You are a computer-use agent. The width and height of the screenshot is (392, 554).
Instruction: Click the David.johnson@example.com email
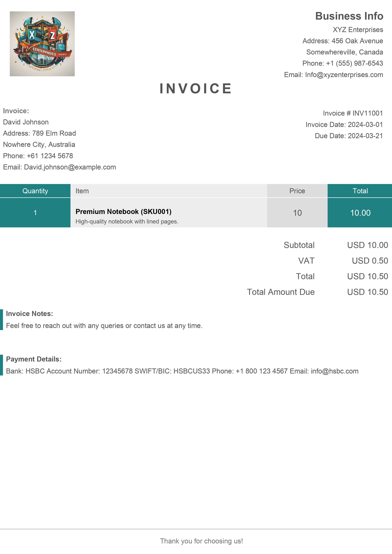70,167
